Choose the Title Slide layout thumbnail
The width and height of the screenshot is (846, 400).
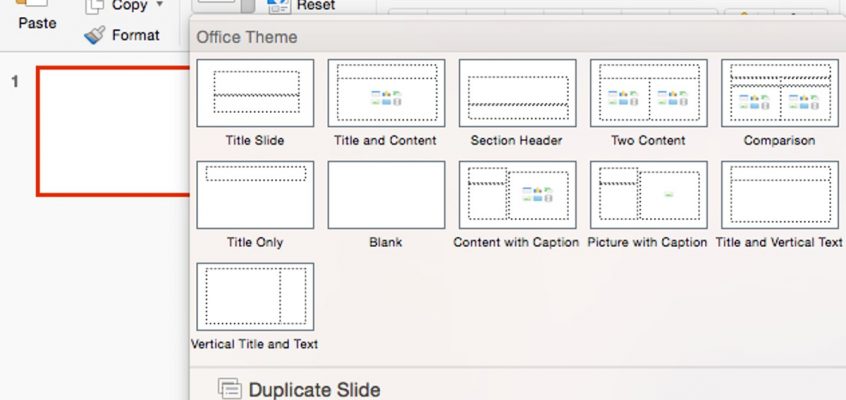[255, 93]
